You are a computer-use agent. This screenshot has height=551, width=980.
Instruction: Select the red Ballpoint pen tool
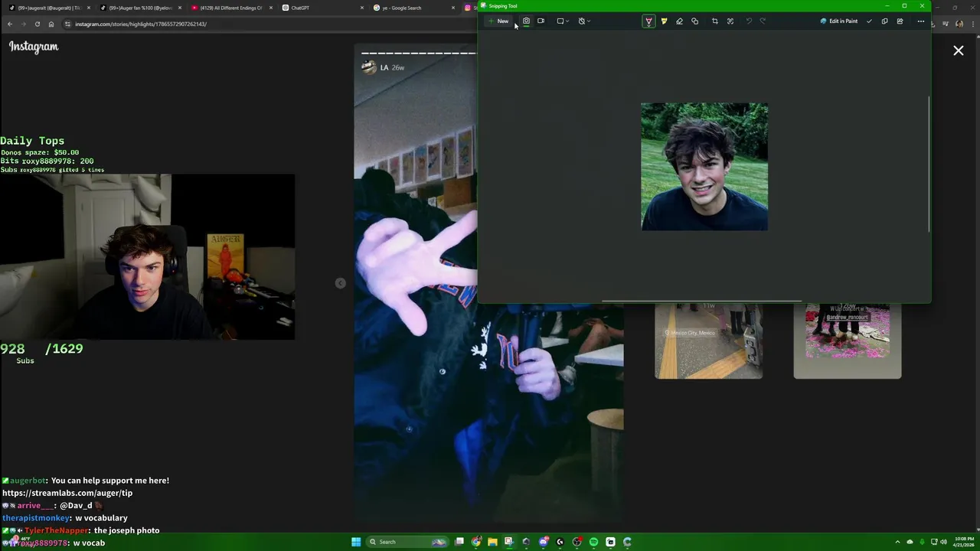click(648, 21)
